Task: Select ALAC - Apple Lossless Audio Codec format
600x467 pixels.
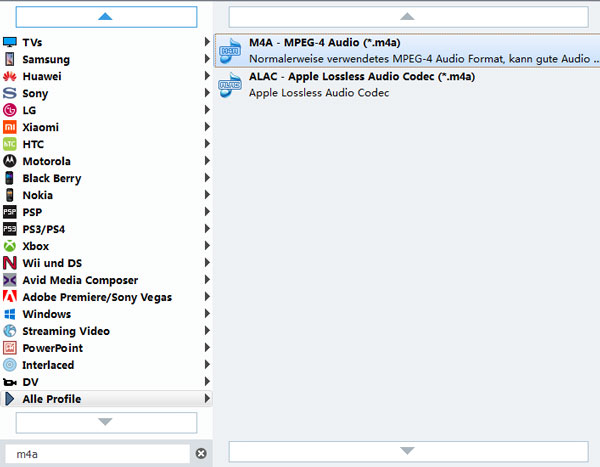Action: [407, 85]
